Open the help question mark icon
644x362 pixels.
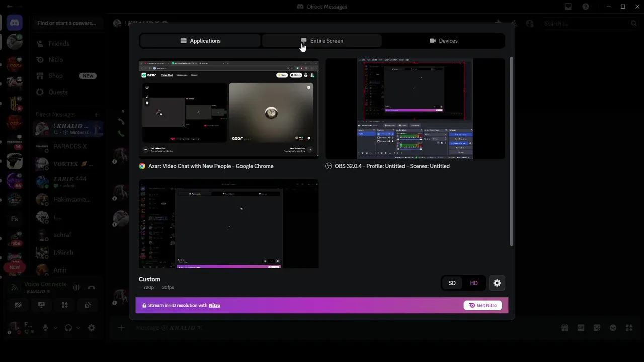pyautogui.click(x=586, y=7)
